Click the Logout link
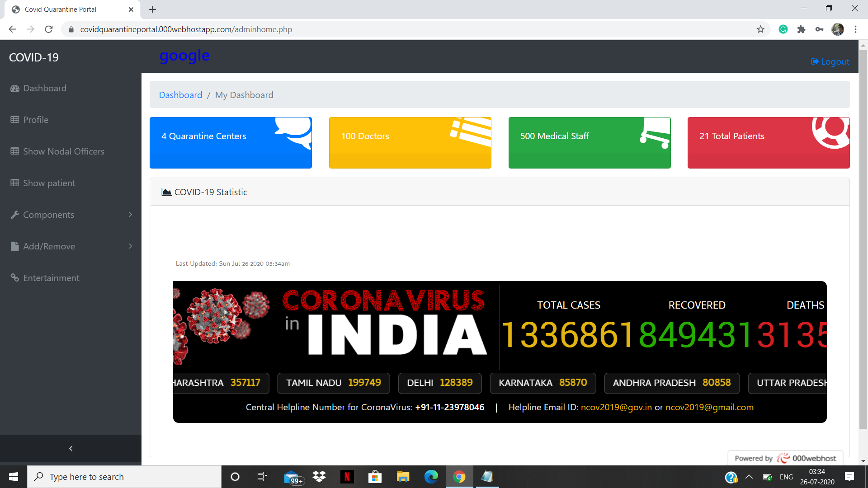 830,61
